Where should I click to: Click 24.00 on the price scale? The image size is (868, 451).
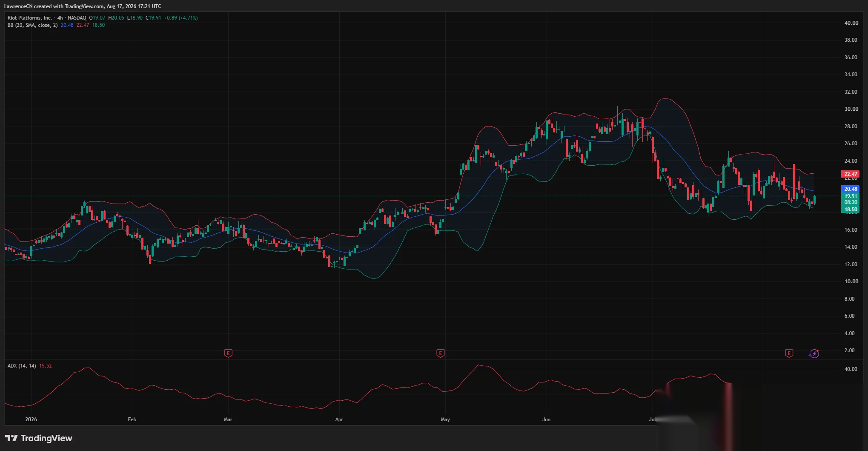click(x=851, y=161)
